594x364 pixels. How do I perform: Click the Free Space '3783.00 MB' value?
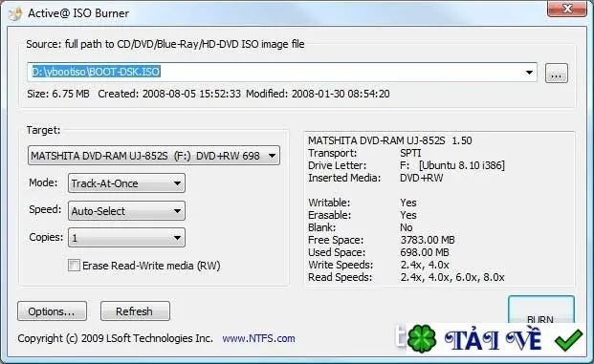pyautogui.click(x=428, y=240)
